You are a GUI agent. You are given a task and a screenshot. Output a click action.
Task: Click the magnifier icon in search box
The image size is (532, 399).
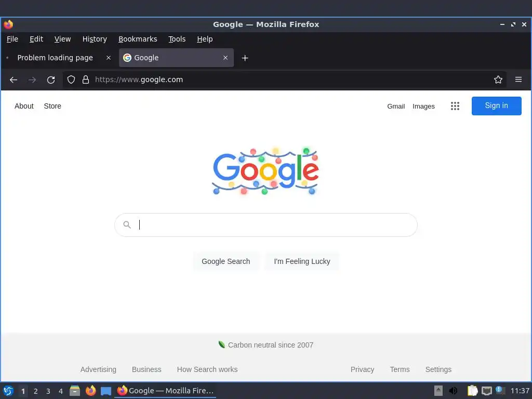pos(127,224)
